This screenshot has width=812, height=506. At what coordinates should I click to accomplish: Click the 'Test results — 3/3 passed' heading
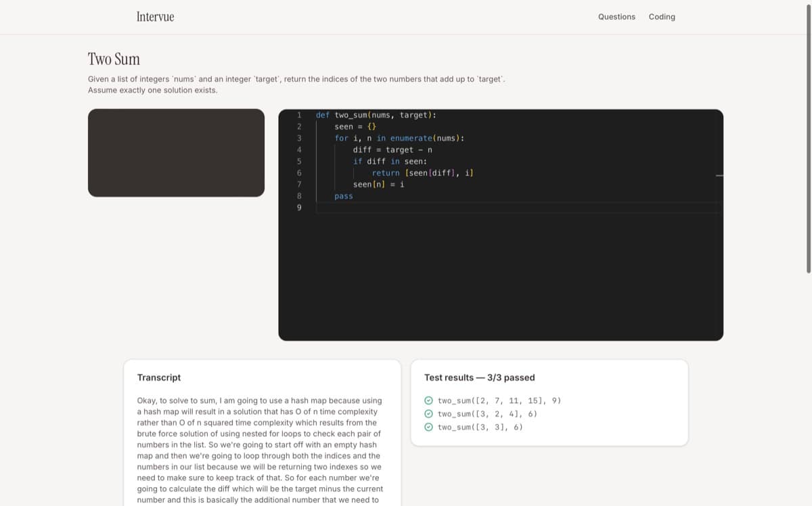(x=480, y=377)
